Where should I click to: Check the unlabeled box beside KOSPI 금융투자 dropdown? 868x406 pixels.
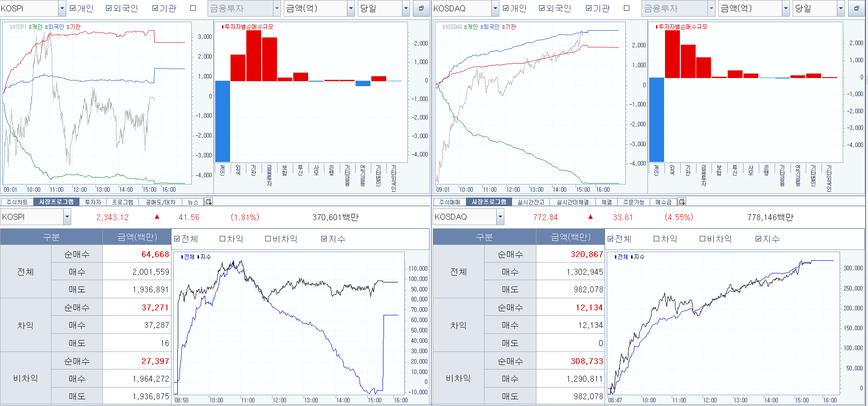[193, 8]
